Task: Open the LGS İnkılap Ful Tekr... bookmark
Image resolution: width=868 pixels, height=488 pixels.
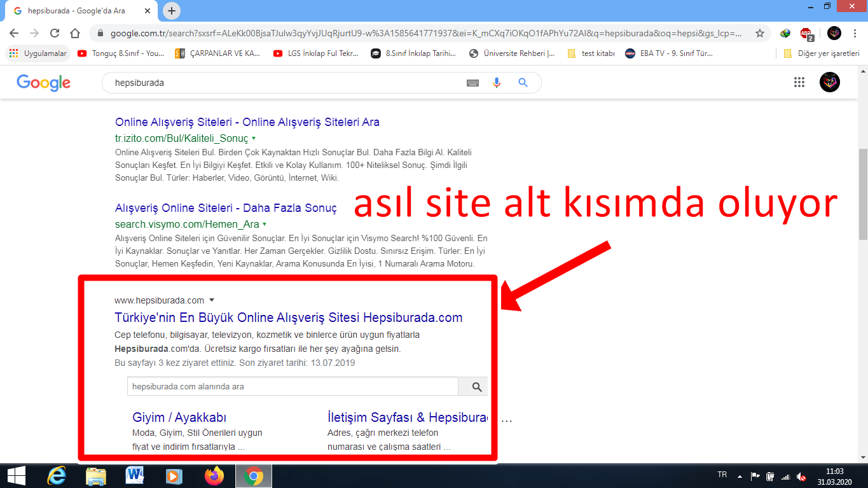Action: (x=316, y=53)
